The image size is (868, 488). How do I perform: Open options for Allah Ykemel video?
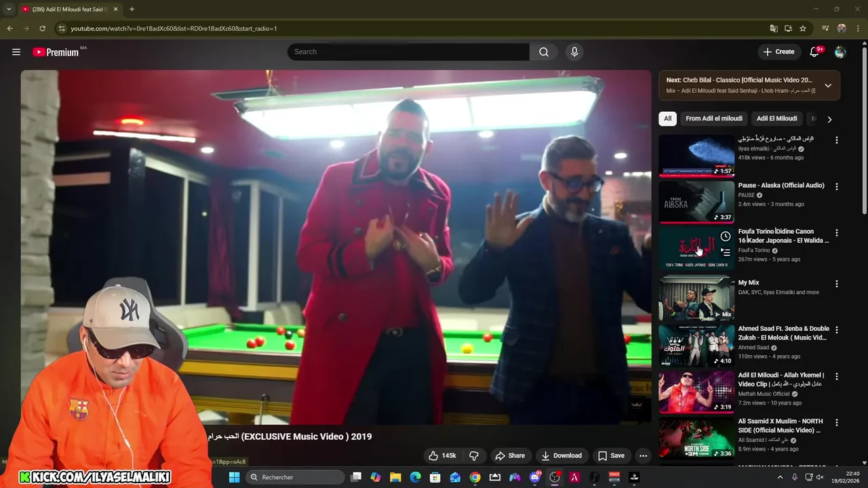[836, 376]
